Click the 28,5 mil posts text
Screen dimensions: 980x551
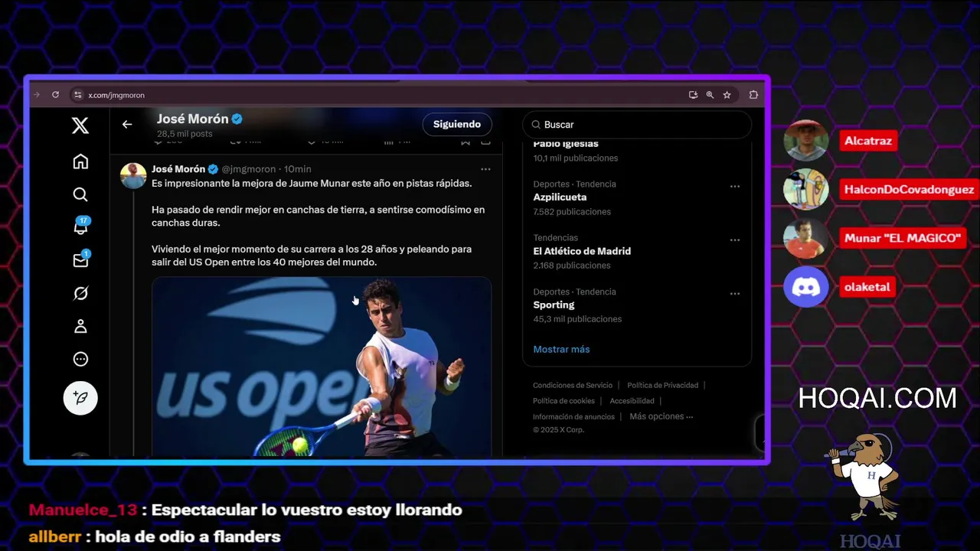[x=185, y=134]
